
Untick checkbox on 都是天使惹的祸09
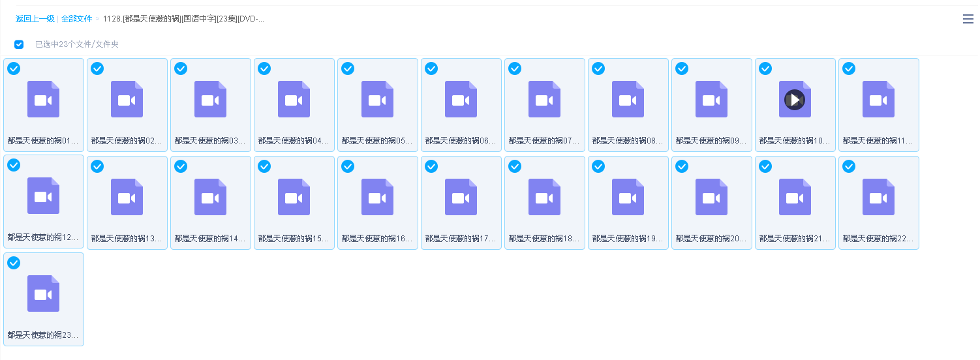[682, 68]
